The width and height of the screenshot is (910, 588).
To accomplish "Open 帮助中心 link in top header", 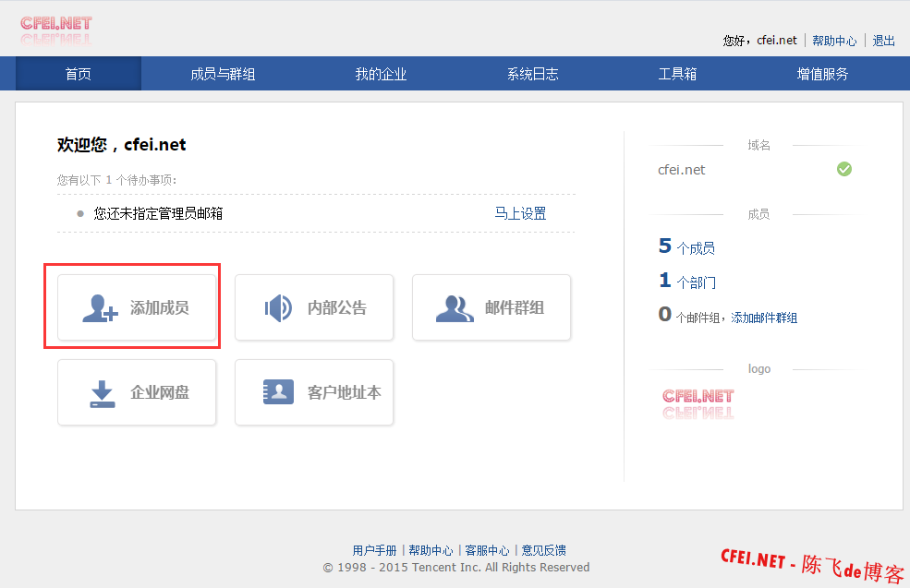I will 834,41.
